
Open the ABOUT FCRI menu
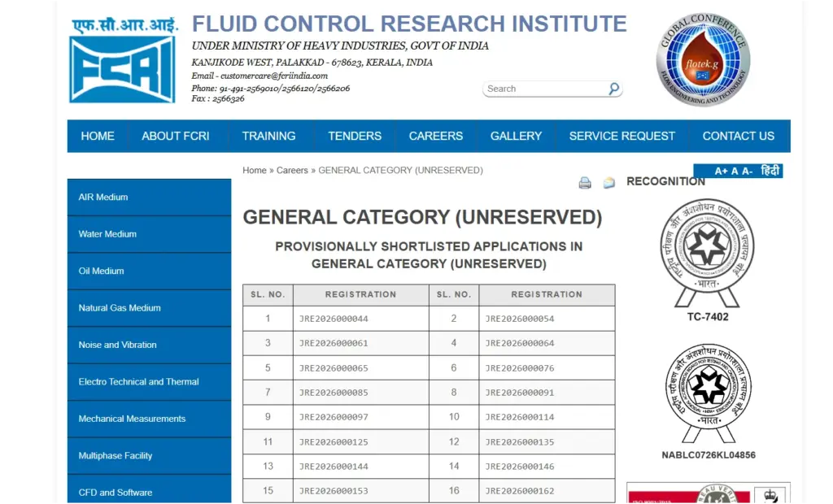pos(176,136)
